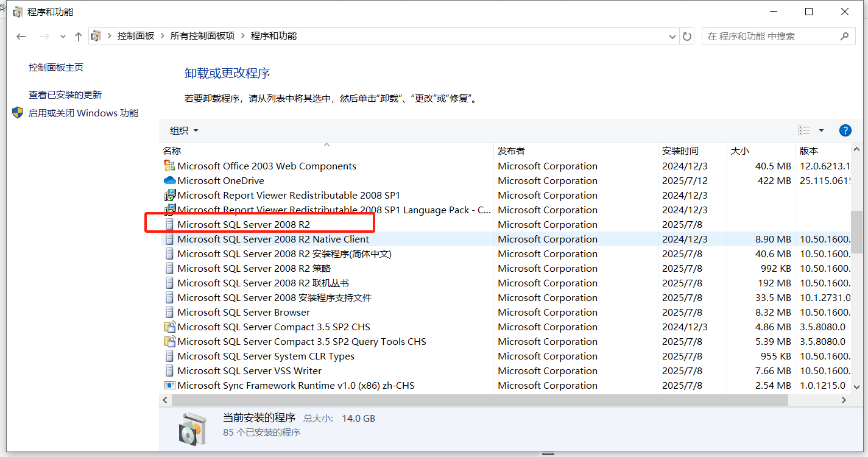868x457 pixels.
Task: Click the SQL Server 2008 安装程序支持文件 icon
Action: [x=169, y=297]
